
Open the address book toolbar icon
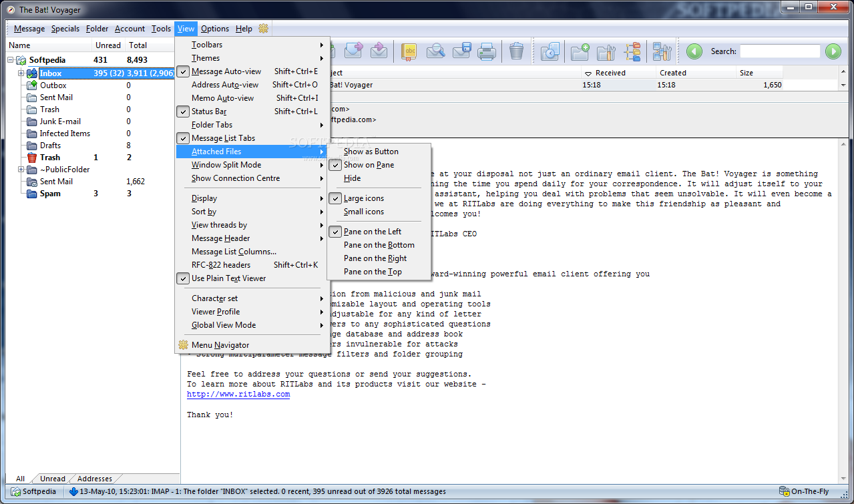tap(409, 51)
